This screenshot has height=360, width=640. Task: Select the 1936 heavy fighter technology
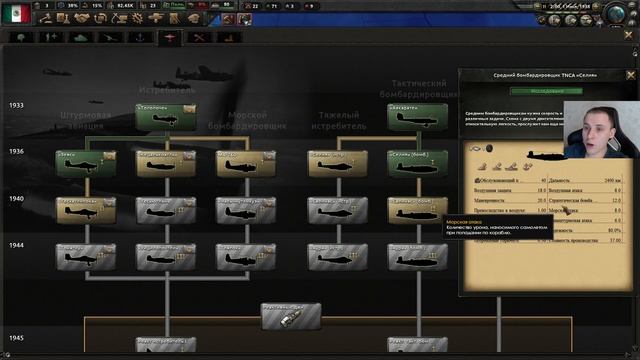338,164
